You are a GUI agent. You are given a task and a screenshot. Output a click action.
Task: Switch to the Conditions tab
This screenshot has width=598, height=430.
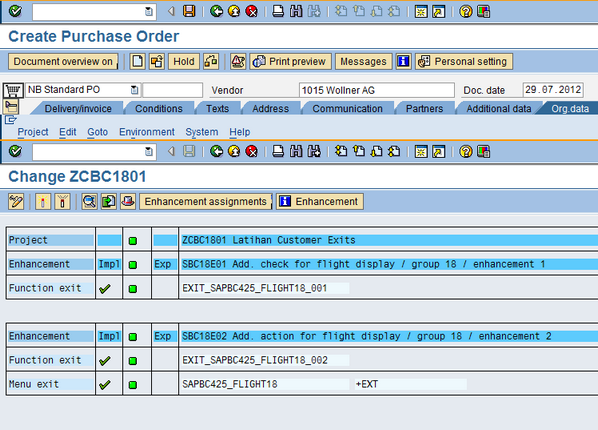click(159, 109)
